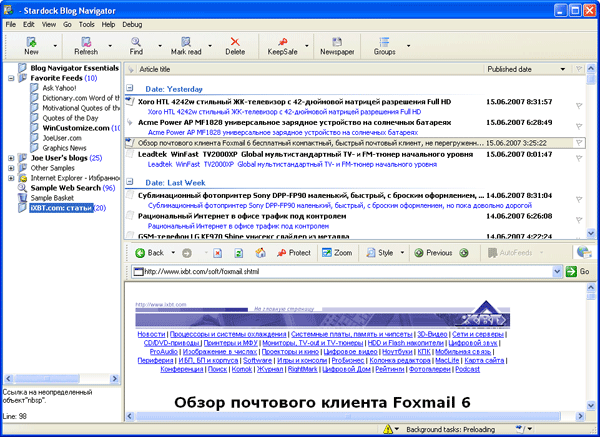
Task: Open the View menu
Action: click(x=49, y=24)
